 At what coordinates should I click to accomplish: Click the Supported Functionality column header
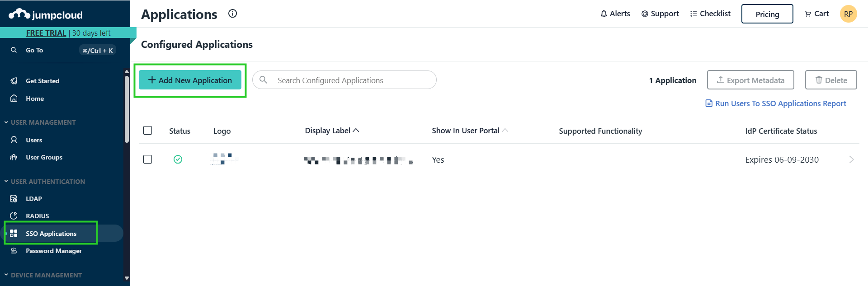click(x=600, y=131)
